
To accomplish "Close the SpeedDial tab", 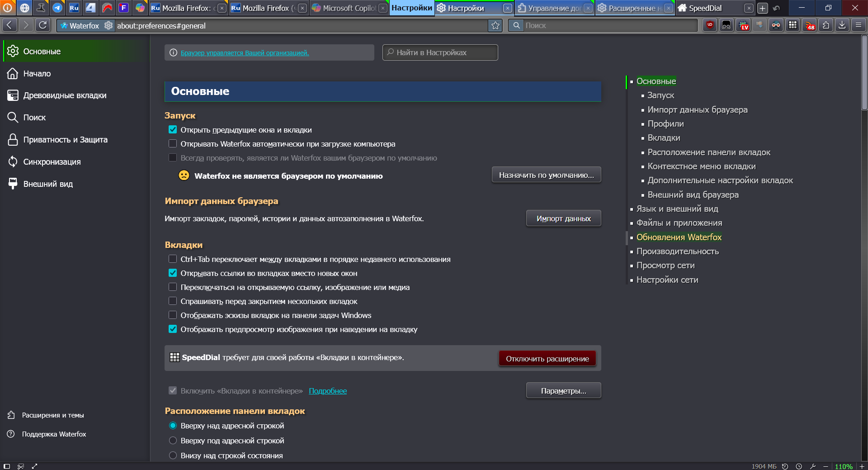I will click(x=749, y=8).
